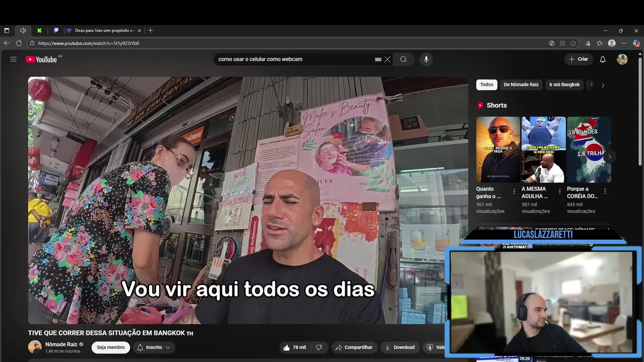Close the Dicas para lives tab
644x362 pixels.
139,31
